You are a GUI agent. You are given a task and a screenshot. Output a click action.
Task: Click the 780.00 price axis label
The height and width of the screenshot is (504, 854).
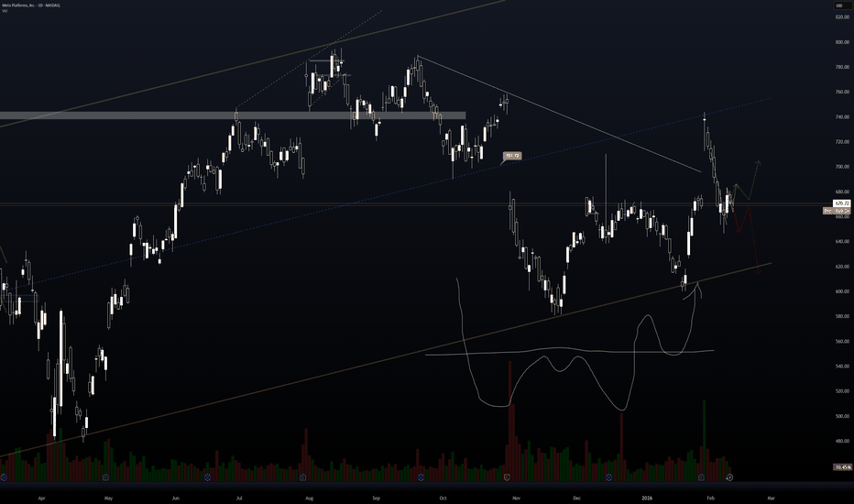coord(842,67)
